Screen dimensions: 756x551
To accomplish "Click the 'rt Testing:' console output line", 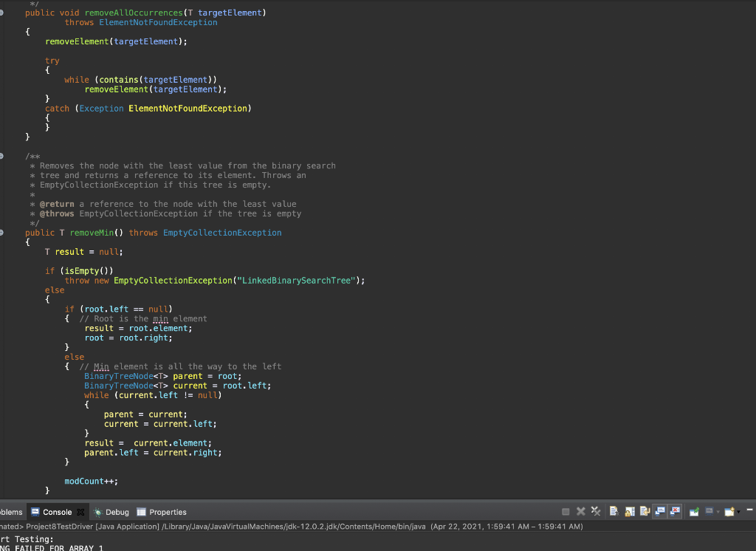I will pyautogui.click(x=27, y=539).
